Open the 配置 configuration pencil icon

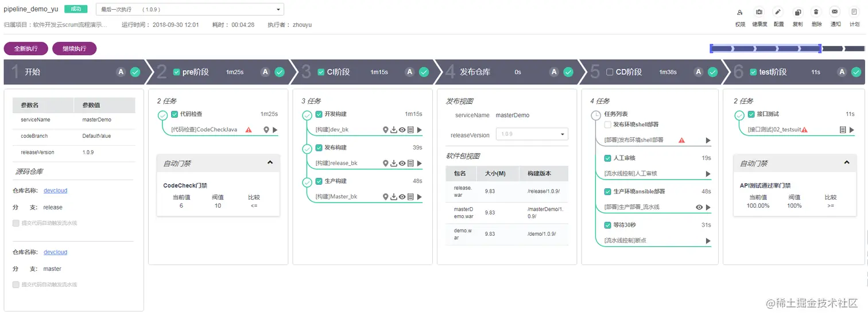778,12
